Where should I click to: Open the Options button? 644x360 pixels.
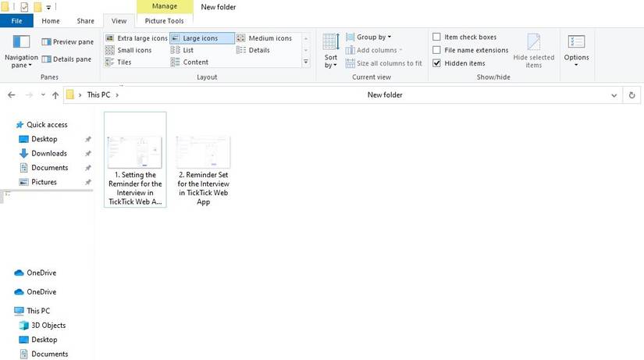click(x=576, y=52)
